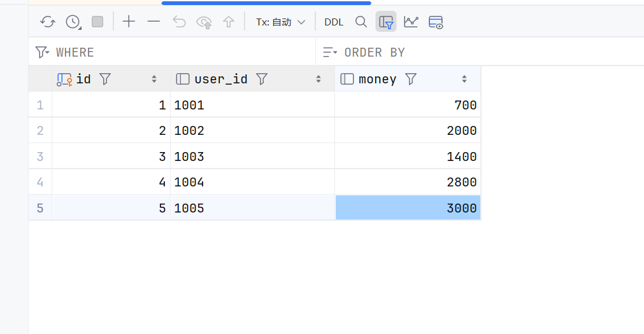Open the auto-refresh clock icon
Viewport: 644px width, 334px height.
73,22
